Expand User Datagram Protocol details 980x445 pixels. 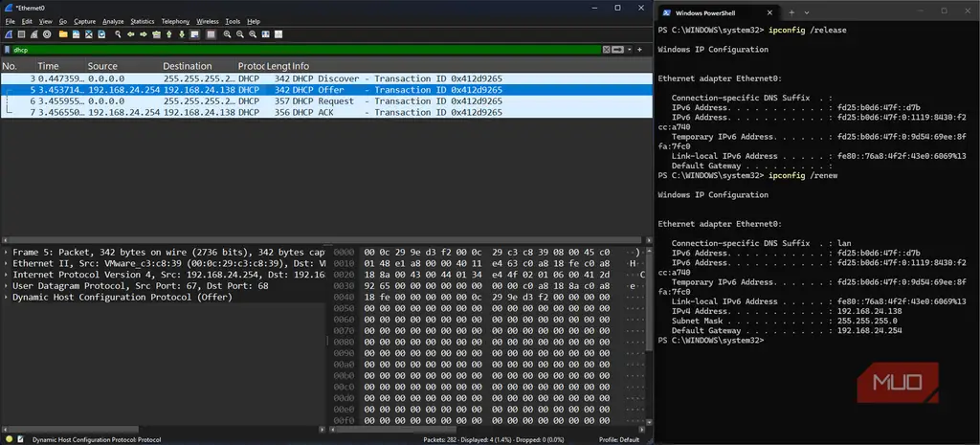click(7, 286)
